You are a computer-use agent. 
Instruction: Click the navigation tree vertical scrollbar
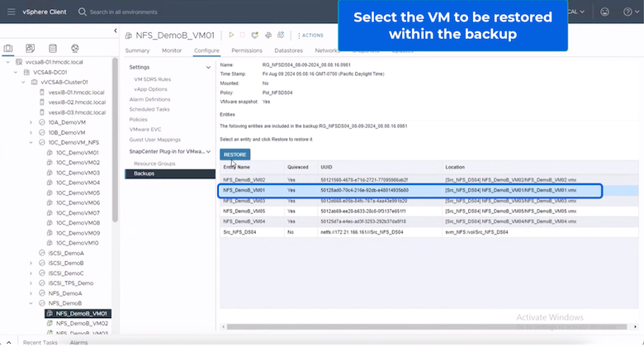coord(115,140)
